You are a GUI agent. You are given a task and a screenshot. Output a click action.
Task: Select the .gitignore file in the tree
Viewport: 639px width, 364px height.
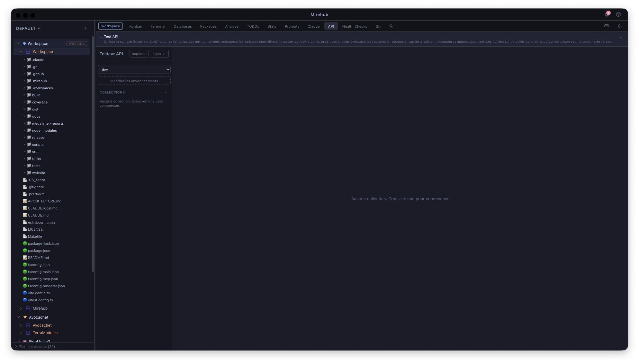point(36,187)
